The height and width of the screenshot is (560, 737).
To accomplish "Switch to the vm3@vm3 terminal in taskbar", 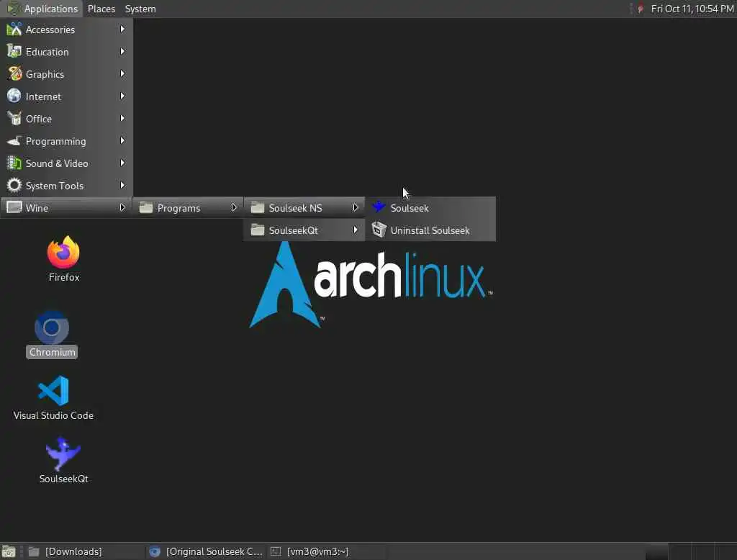I will 326,551.
